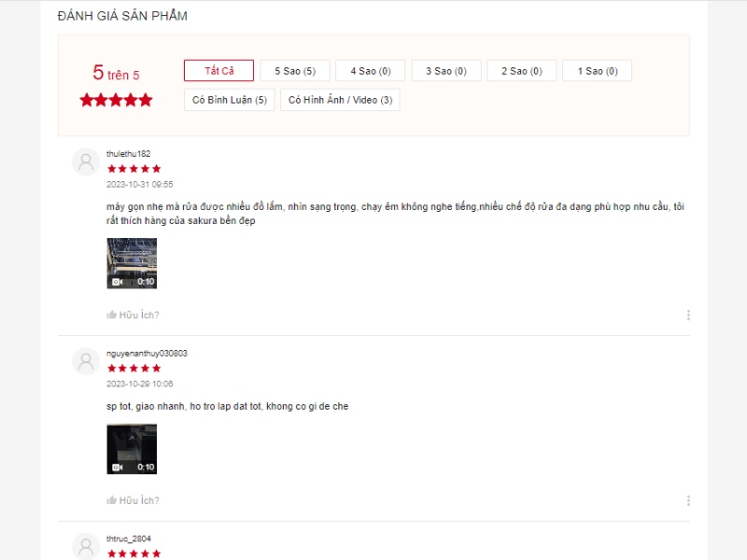This screenshot has width=747, height=560.
Task: Like thulethu182's review with thumbs-up icon
Action: coord(111,315)
